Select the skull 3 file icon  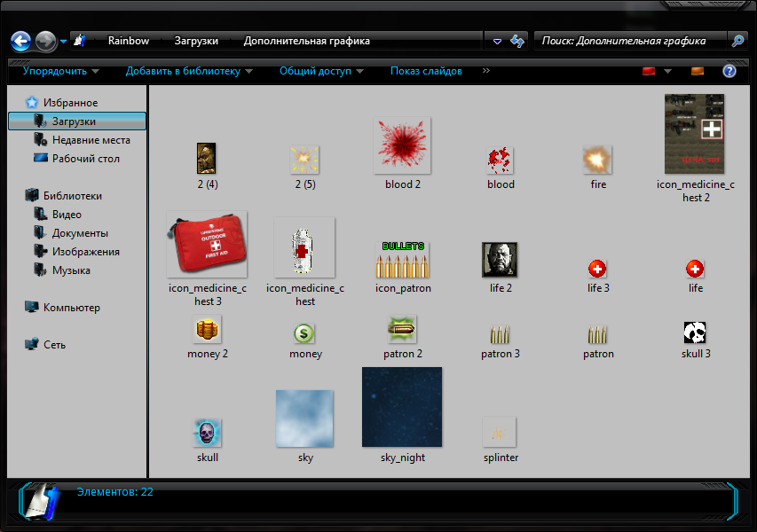695,332
